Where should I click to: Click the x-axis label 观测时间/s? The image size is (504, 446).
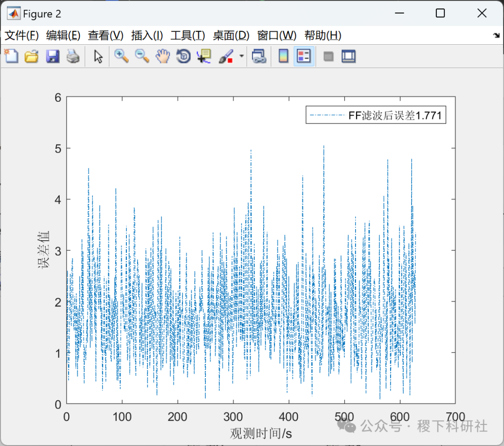tap(261, 433)
